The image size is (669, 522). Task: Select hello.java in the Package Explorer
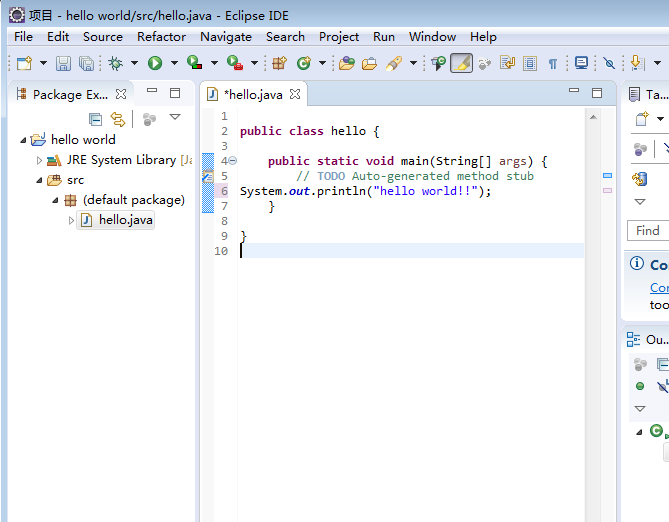click(125, 220)
